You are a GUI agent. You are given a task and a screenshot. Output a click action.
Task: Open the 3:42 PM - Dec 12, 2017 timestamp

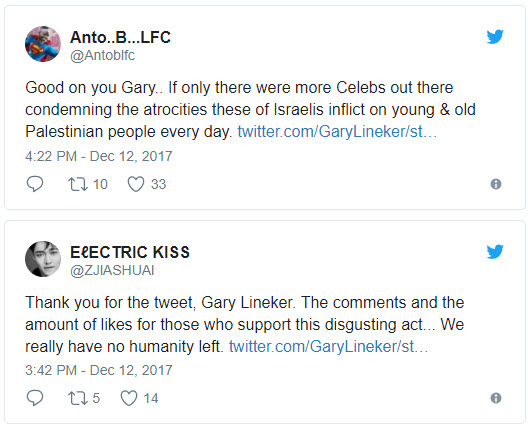point(99,370)
